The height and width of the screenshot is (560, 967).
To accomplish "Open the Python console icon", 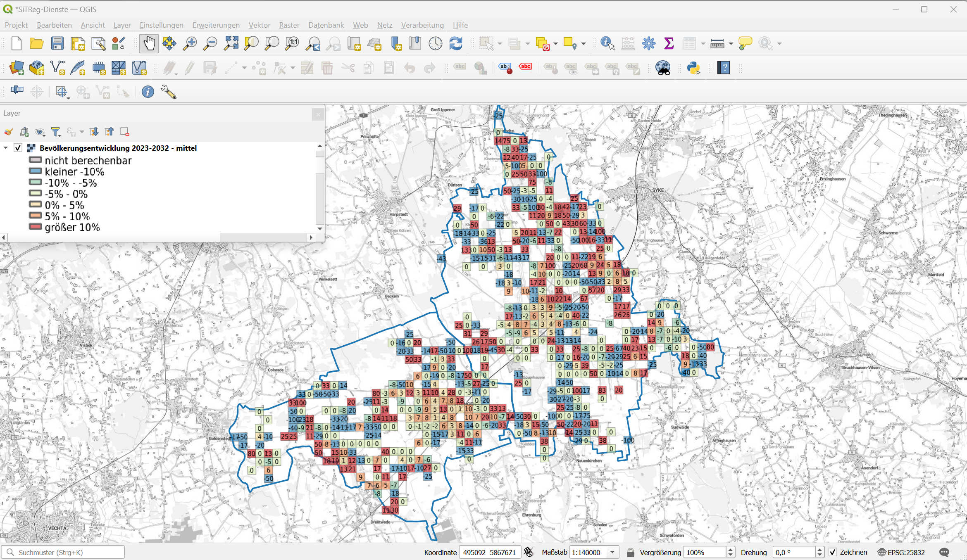I will (x=693, y=68).
